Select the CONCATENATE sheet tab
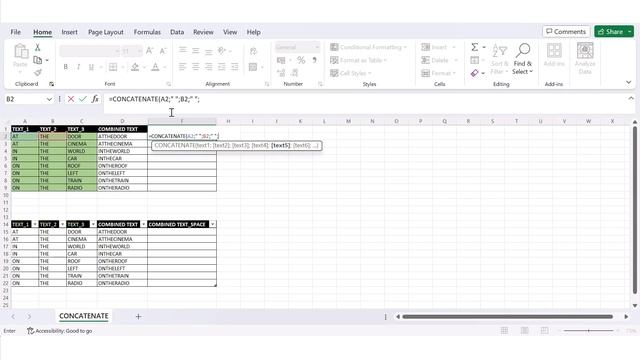Screen dimensions: 640x360 [x=84, y=316]
